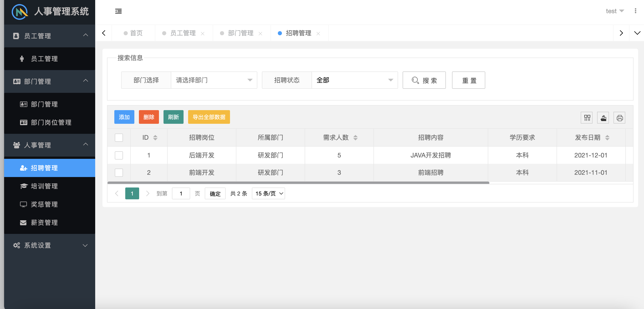Close the 部门管理 tab
644x309 pixels.
tap(260, 33)
